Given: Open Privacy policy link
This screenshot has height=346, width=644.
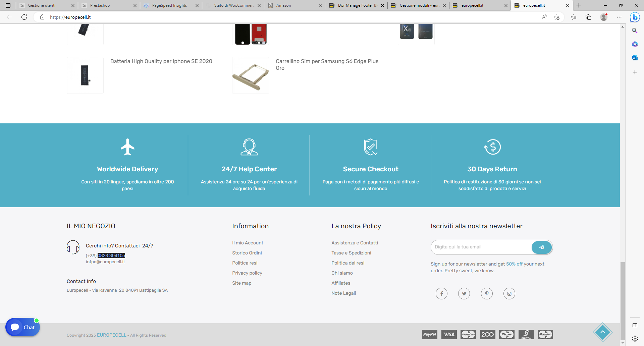Looking at the screenshot, I should point(247,273).
